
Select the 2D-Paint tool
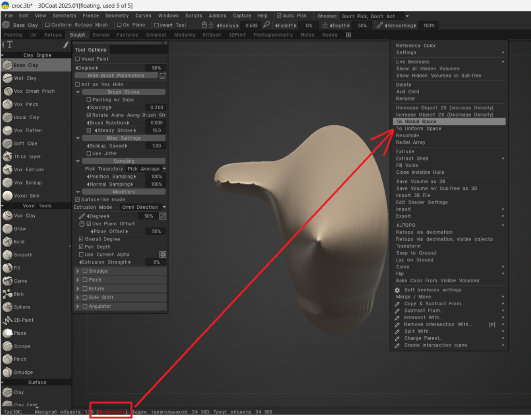(x=24, y=320)
